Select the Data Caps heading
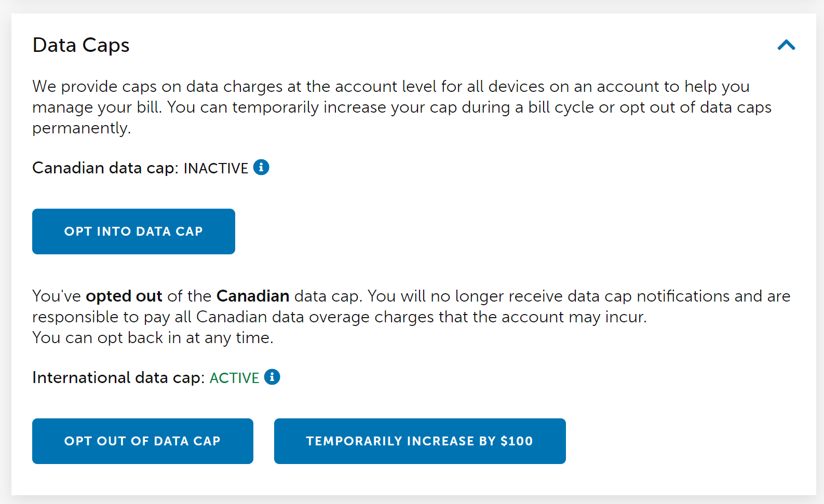824x504 pixels. (x=81, y=45)
